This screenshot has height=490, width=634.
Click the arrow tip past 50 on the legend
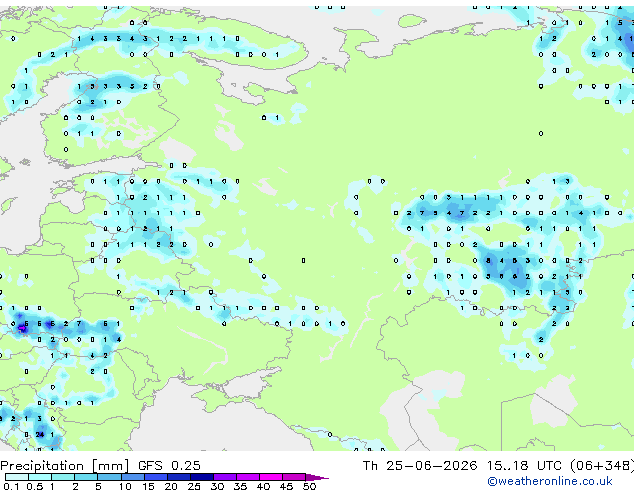[317, 477]
